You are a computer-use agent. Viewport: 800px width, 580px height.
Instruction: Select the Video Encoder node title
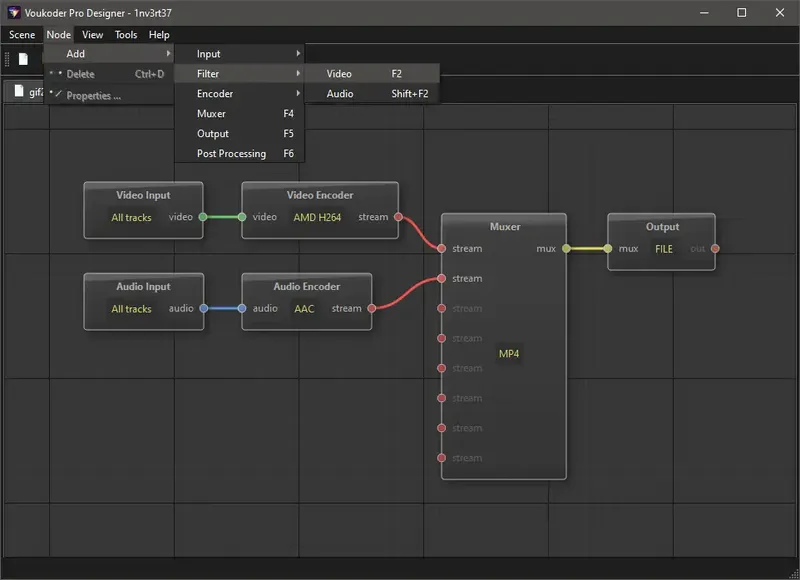point(320,195)
